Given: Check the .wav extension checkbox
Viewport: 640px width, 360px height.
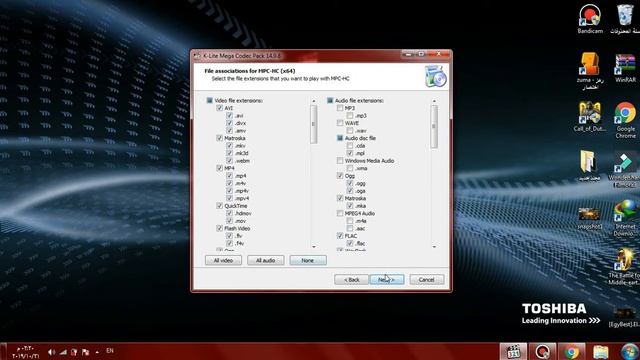Looking at the screenshot, I should pos(350,131).
